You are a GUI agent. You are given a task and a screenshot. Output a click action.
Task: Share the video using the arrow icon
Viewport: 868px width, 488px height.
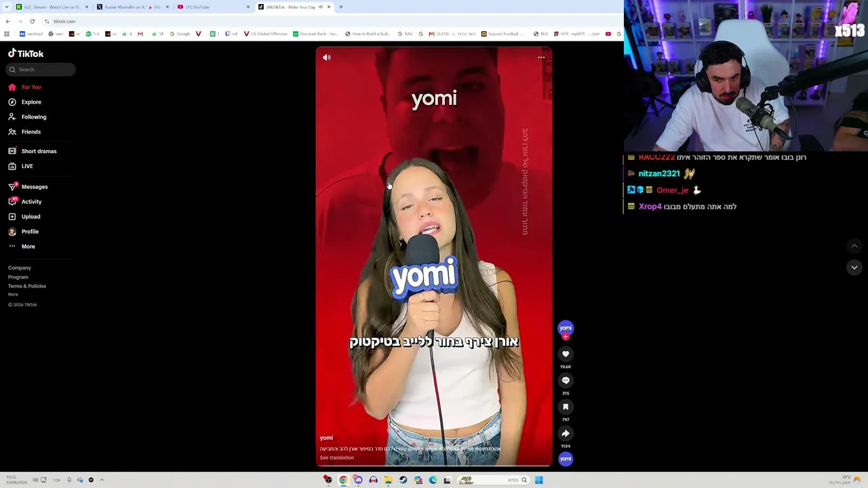pos(566,433)
